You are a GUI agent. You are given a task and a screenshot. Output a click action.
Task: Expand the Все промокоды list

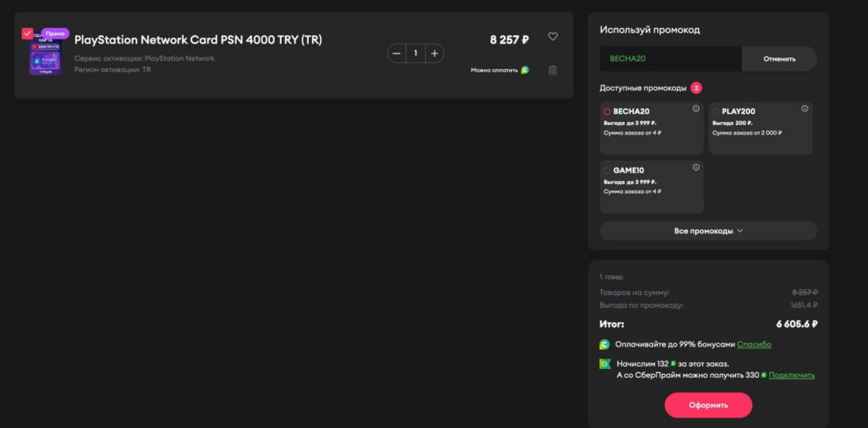(708, 231)
